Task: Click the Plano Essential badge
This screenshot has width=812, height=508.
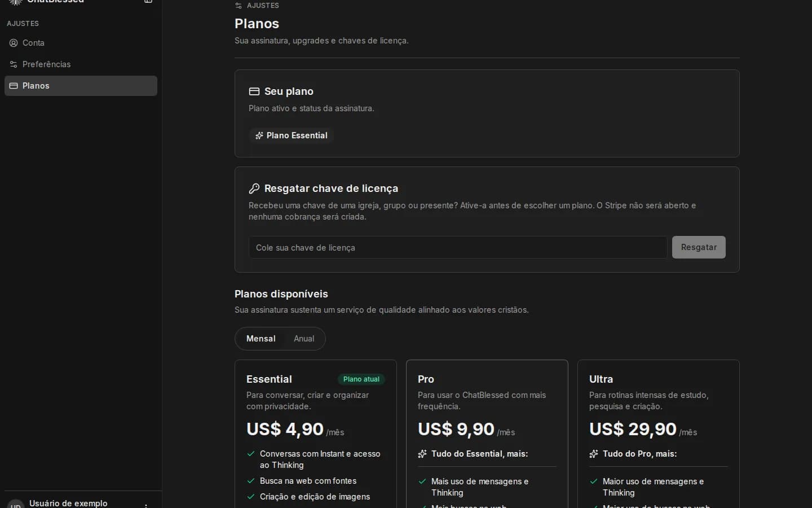Action: pos(292,135)
